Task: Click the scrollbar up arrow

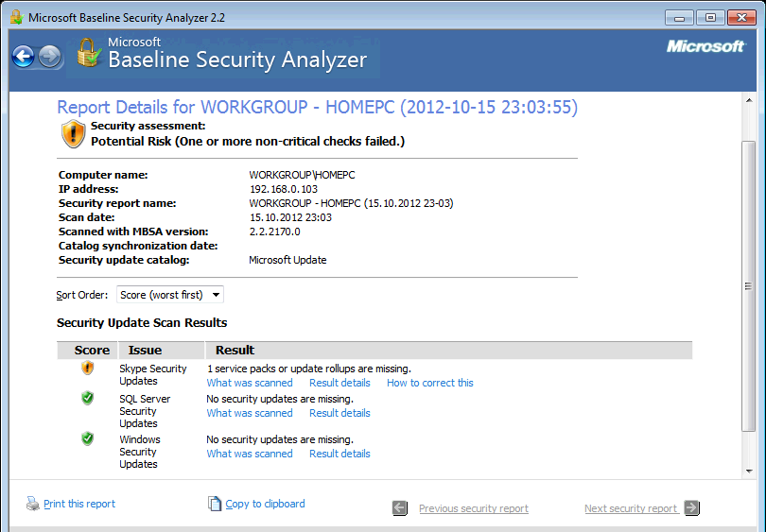Action: [x=749, y=100]
